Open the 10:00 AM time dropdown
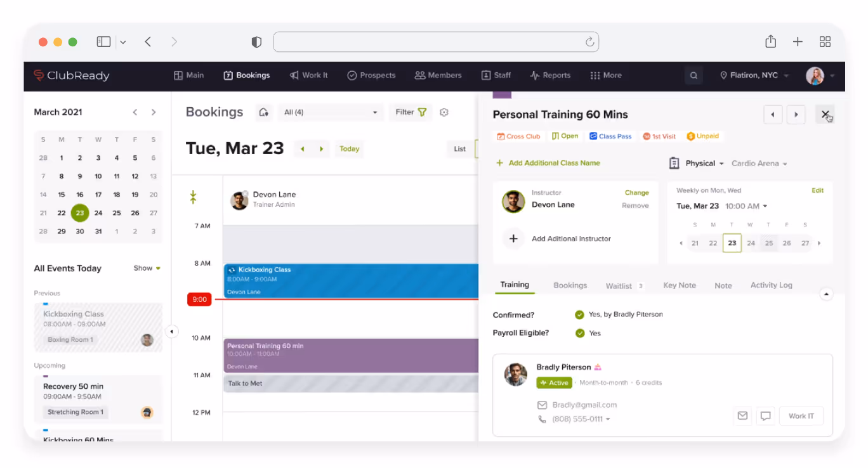 746,206
